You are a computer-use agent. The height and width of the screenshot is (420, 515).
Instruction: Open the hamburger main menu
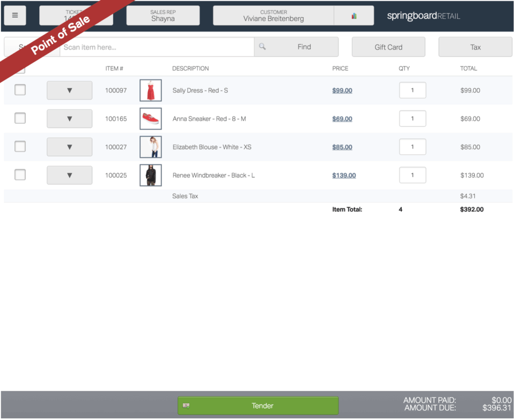(x=14, y=14)
